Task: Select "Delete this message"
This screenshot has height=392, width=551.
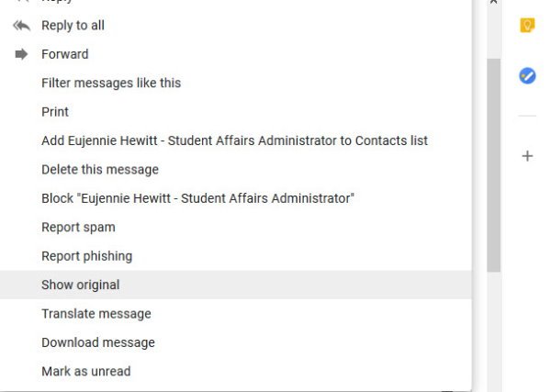Action: 100,170
